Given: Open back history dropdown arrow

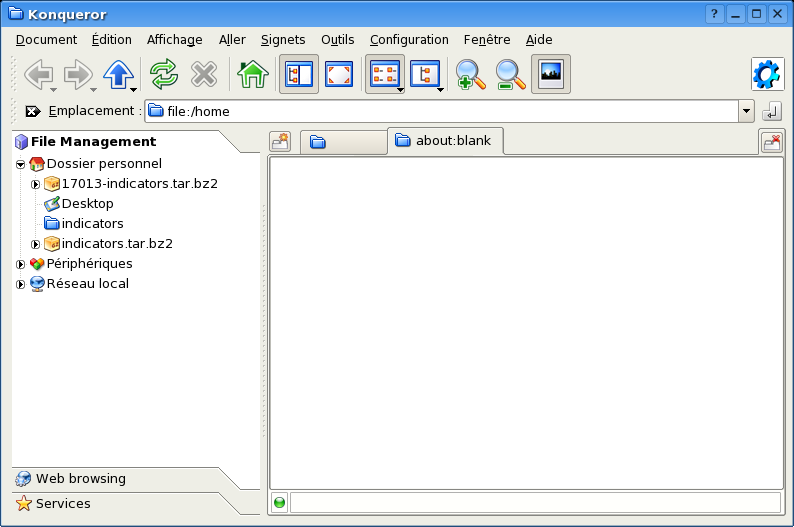Looking at the screenshot, I should point(53,90).
